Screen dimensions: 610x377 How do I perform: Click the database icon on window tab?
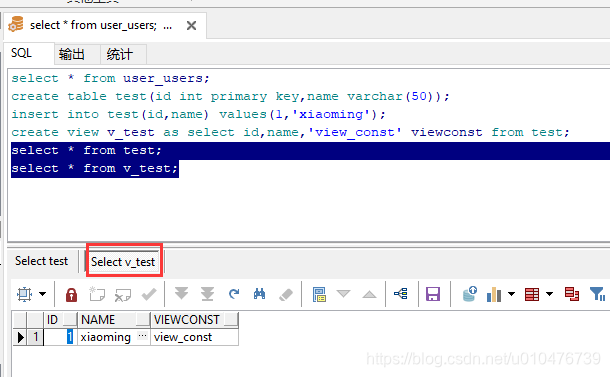point(16,24)
